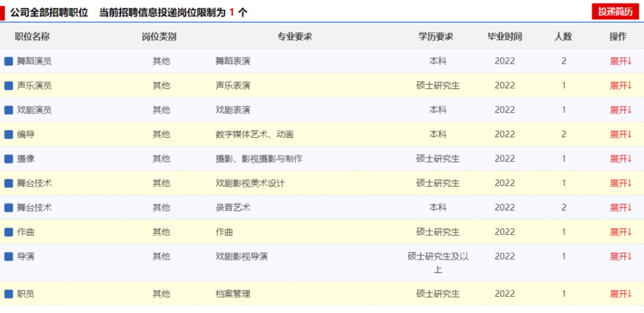Expand details for 舞蹈演员 row
Image resolution: width=644 pixels, height=313 pixels.
[621, 61]
